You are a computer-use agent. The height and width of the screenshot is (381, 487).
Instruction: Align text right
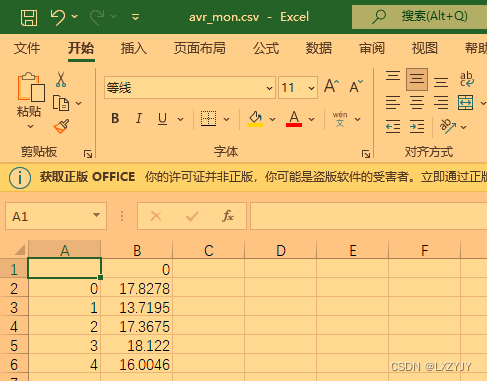[x=441, y=103]
